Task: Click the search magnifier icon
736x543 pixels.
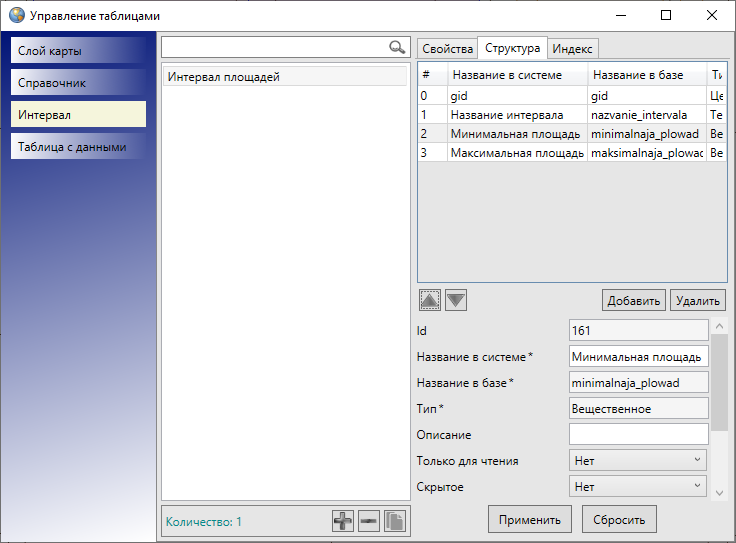Action: tap(397, 47)
